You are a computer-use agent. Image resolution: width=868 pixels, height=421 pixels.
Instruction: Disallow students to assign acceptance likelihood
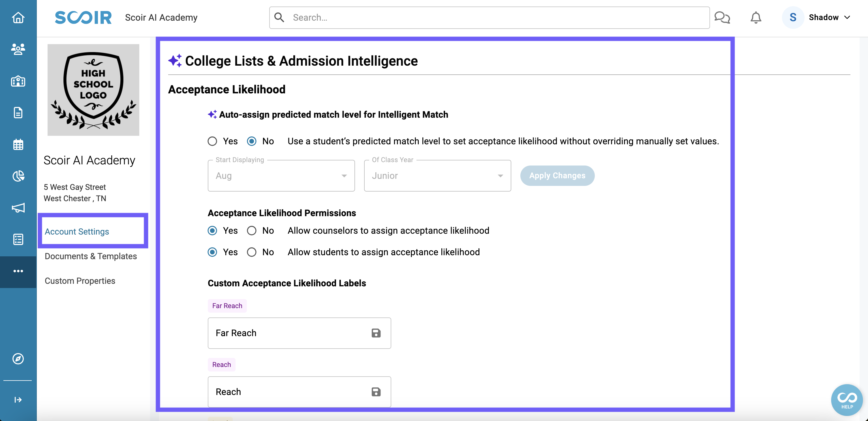251,252
